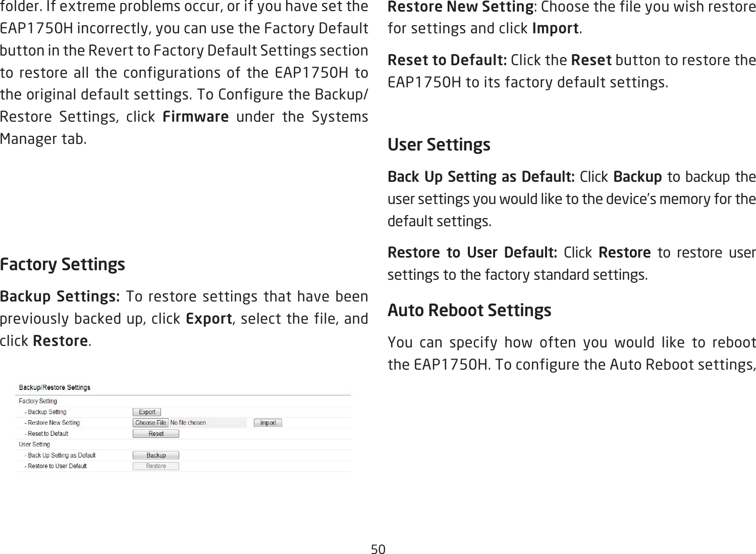Select the '- Restore to User Default' label
This screenshot has width=756, height=554.
click(x=56, y=466)
